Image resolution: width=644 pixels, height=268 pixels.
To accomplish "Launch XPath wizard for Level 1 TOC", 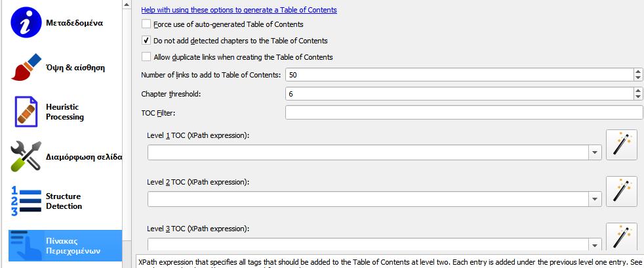I will [x=622, y=145].
